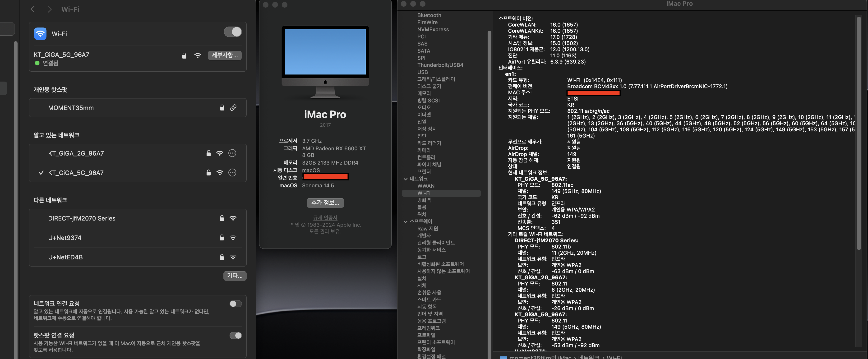Select 프레임워크 in the sidebar
Image resolution: width=868 pixels, height=359 pixels.
pyautogui.click(x=428, y=328)
